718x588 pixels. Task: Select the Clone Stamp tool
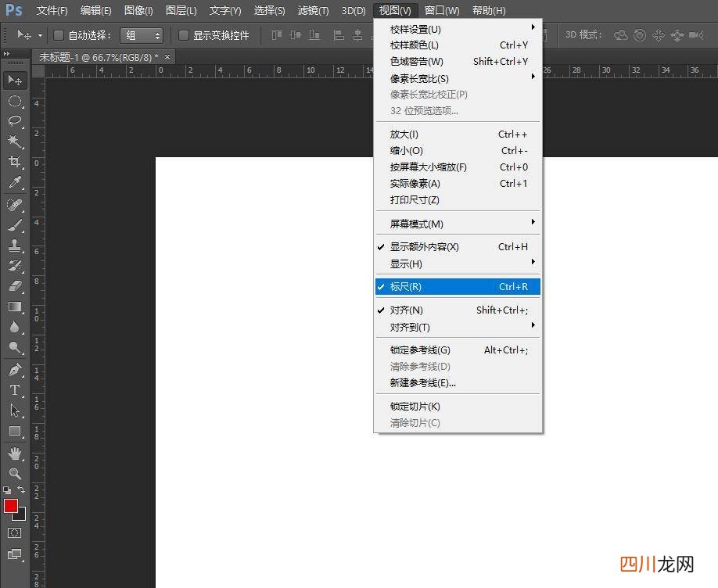[15, 246]
